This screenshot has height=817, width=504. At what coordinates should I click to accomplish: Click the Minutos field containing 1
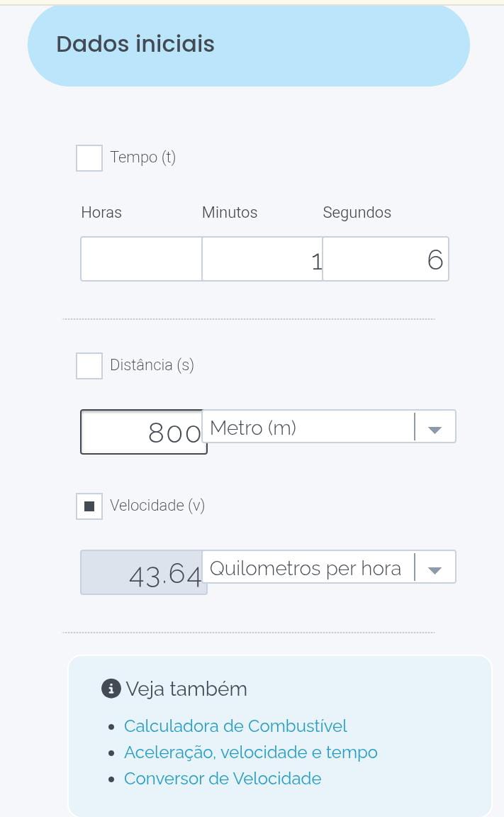(x=262, y=259)
